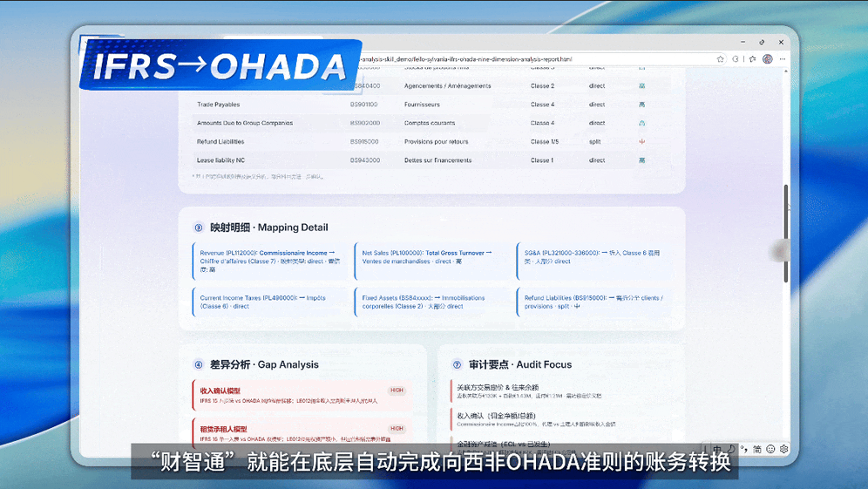Select the Refund Liabilities BS915000 mapping card

coord(595,302)
